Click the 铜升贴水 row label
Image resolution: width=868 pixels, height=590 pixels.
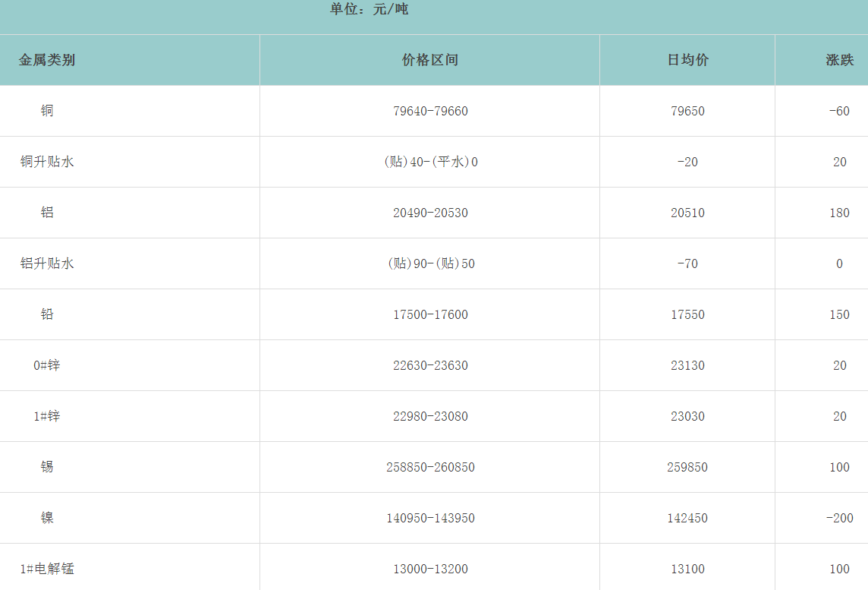click(47, 162)
